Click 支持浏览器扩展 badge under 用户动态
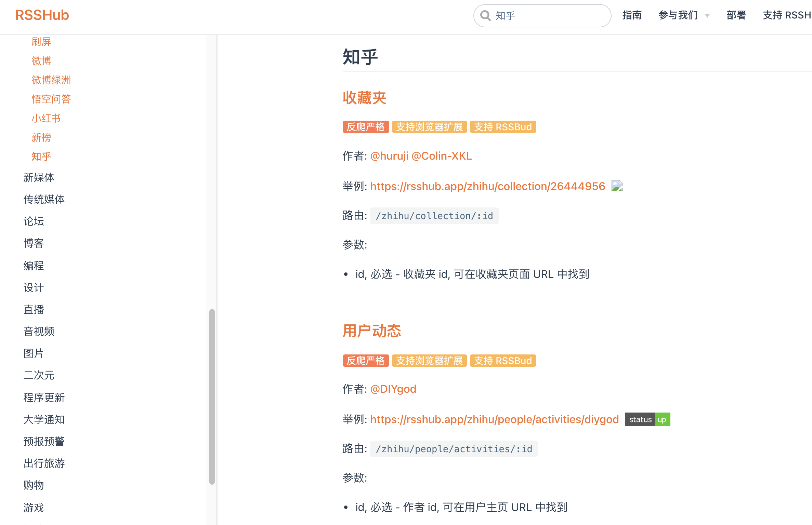 (x=429, y=361)
